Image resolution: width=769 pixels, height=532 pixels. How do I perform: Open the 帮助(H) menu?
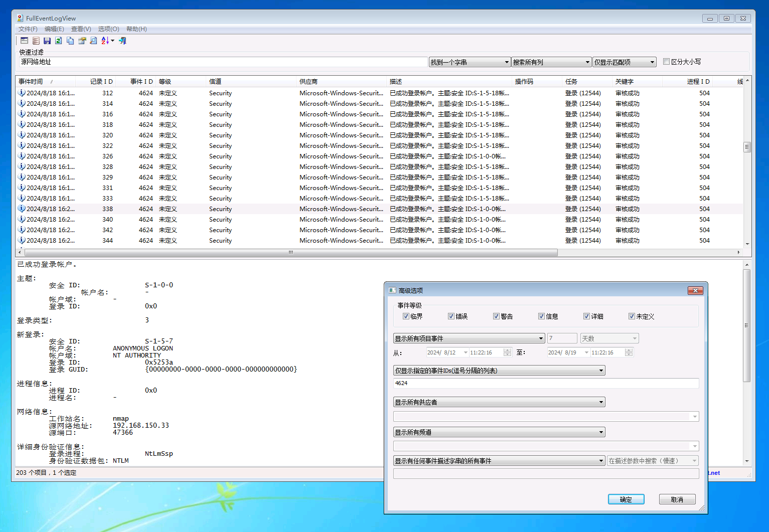pos(136,29)
